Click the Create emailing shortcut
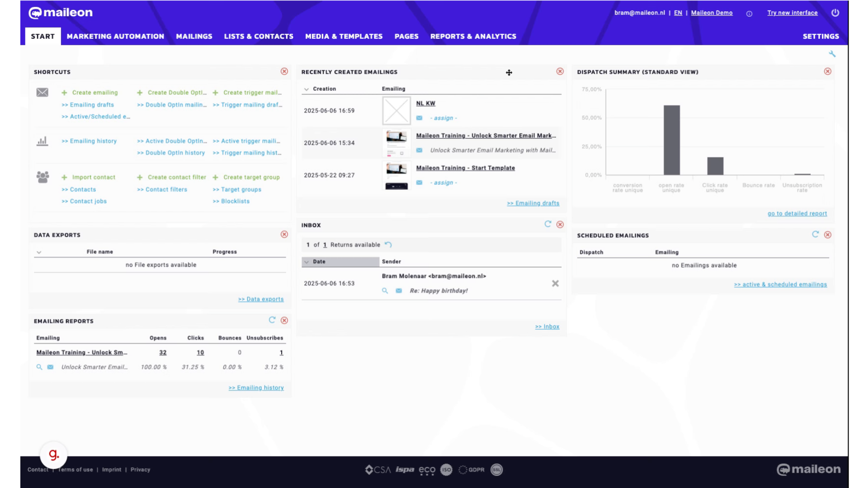The width and height of the screenshot is (868, 488). [x=90, y=93]
